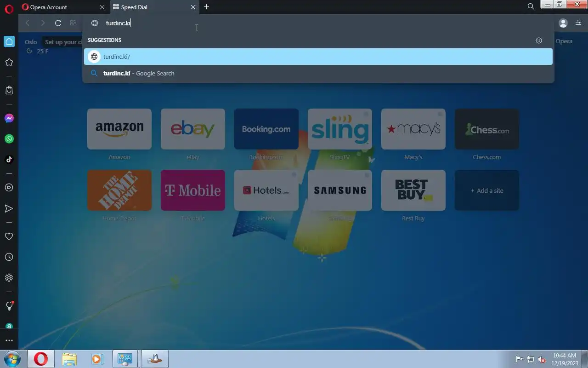
Task: Open Bookmarks star in sidebar
Action: (9, 62)
